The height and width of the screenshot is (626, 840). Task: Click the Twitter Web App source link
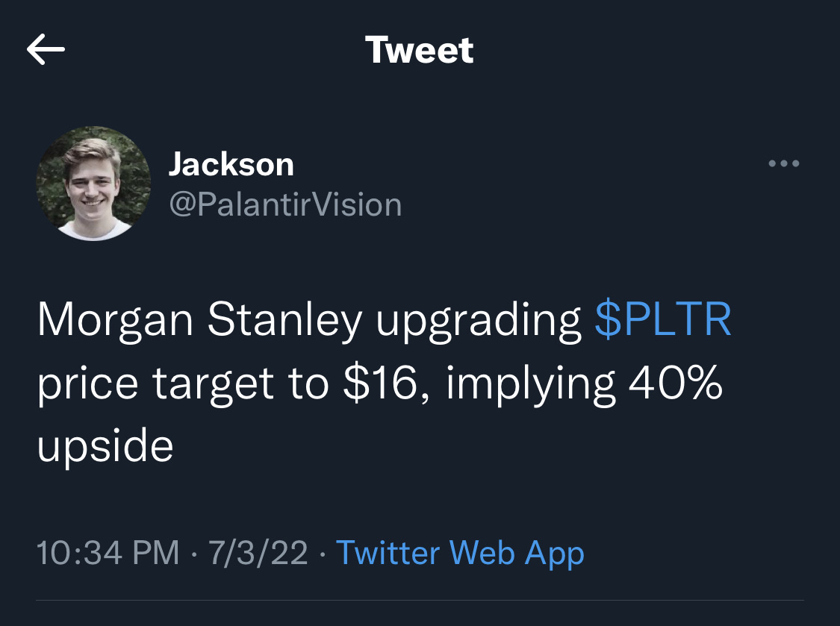460,553
